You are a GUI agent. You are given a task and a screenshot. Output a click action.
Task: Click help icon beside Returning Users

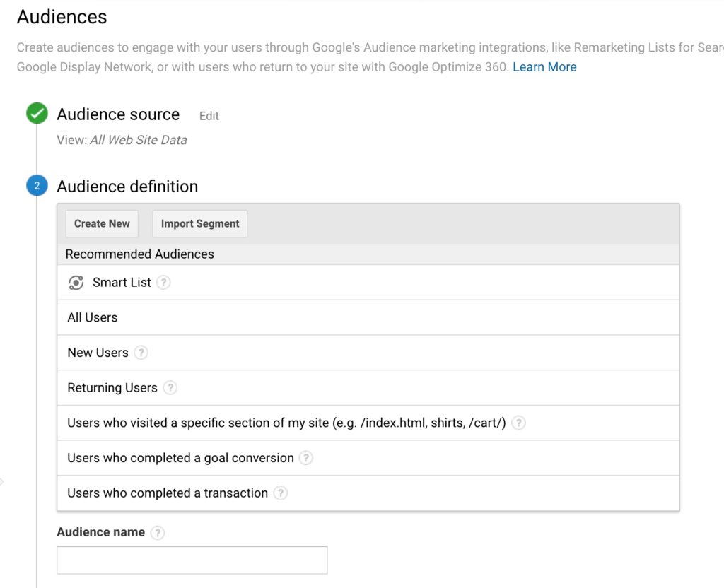tap(170, 388)
